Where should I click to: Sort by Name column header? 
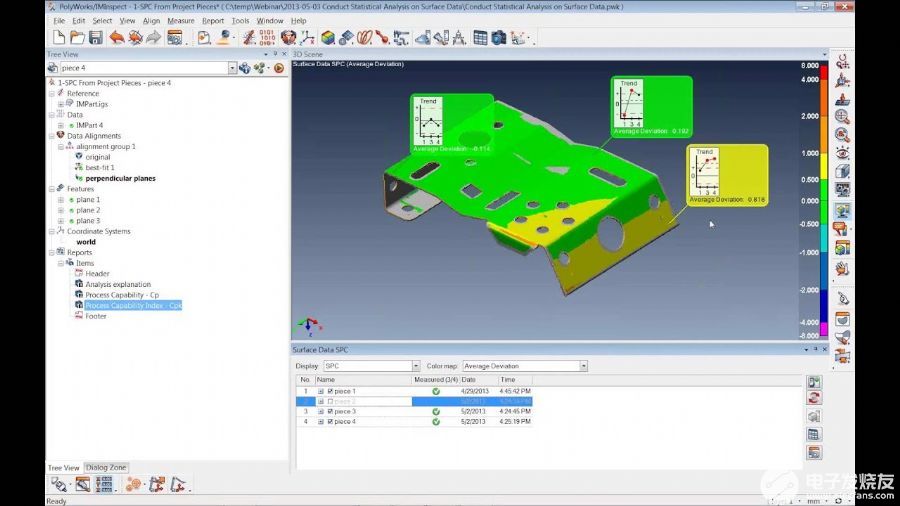click(x=363, y=380)
